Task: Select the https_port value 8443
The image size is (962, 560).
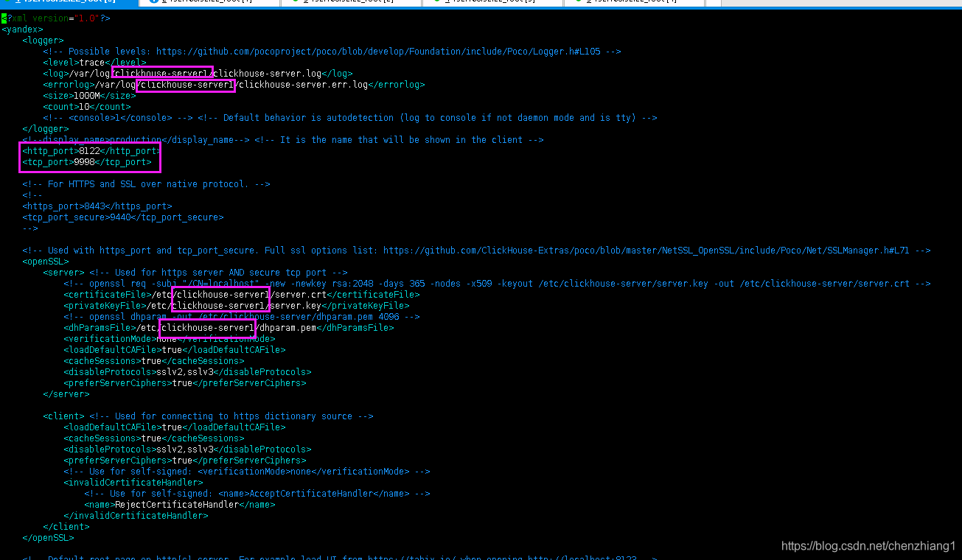Action: tap(94, 206)
